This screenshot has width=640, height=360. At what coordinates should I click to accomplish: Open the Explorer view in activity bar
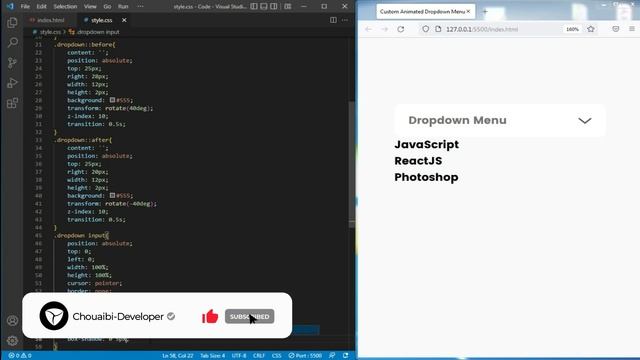[12, 22]
